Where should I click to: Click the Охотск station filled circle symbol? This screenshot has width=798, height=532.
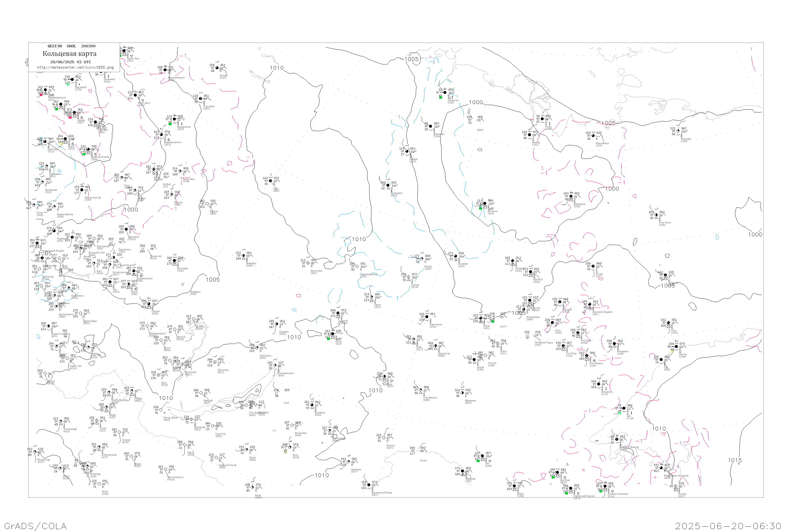[676, 347]
